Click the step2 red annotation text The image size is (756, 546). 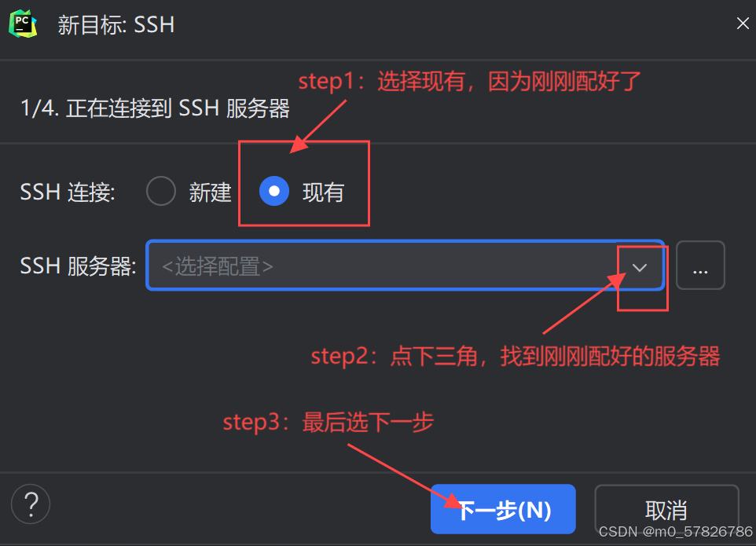coord(516,357)
